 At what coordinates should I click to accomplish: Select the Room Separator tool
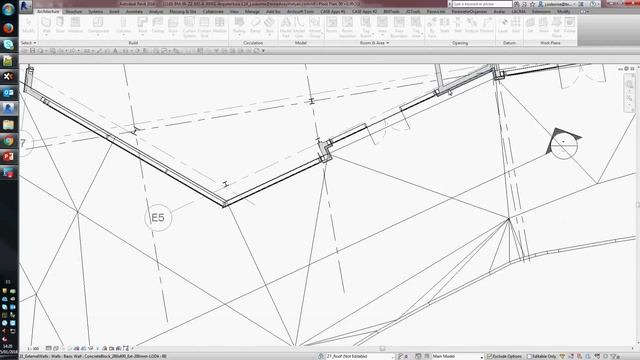[347, 27]
